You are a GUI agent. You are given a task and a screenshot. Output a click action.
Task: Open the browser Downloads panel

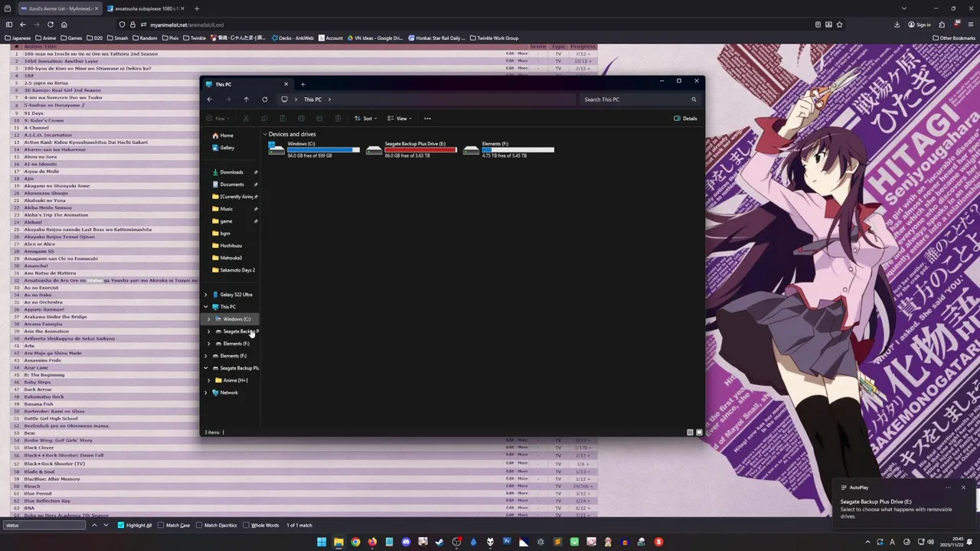(897, 24)
